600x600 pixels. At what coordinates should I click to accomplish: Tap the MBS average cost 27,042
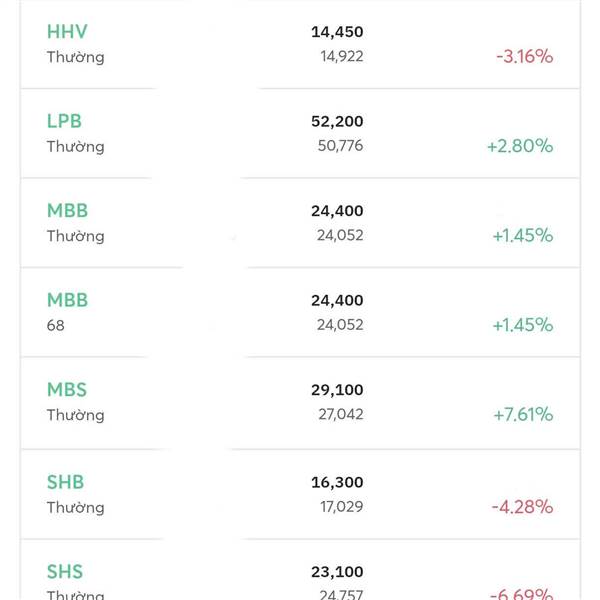pos(340,414)
